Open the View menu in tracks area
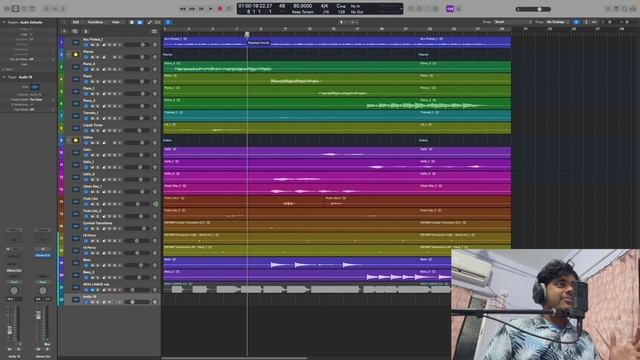 point(116,22)
